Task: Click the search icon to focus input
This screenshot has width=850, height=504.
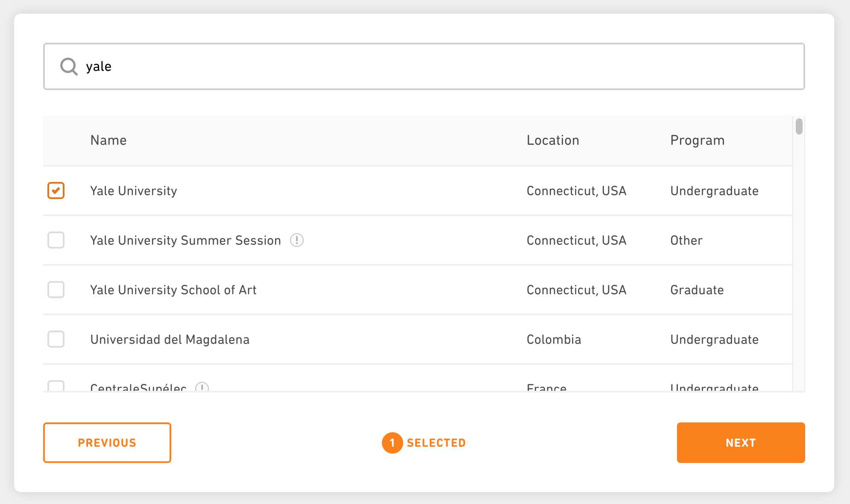Action: [x=68, y=66]
